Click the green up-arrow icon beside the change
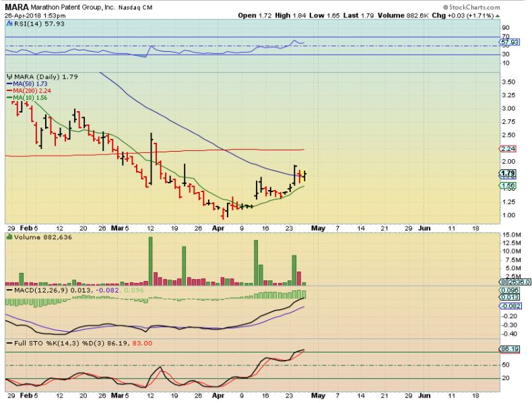 [498, 15]
